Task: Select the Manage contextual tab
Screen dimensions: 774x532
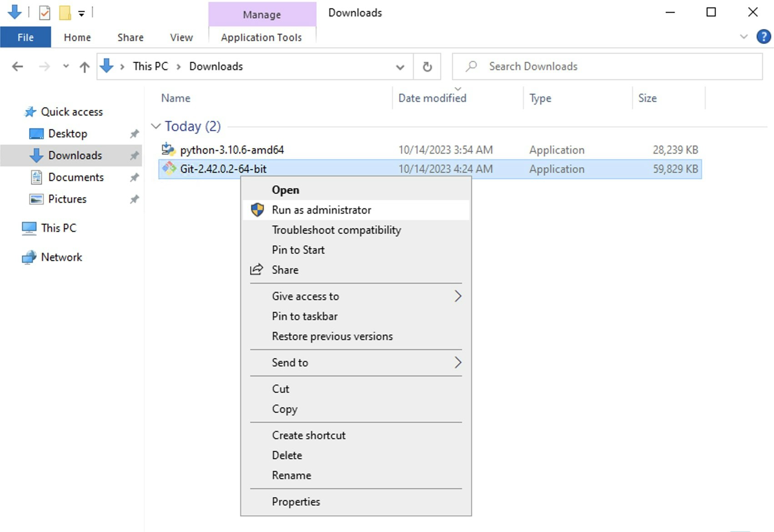Action: [x=262, y=15]
